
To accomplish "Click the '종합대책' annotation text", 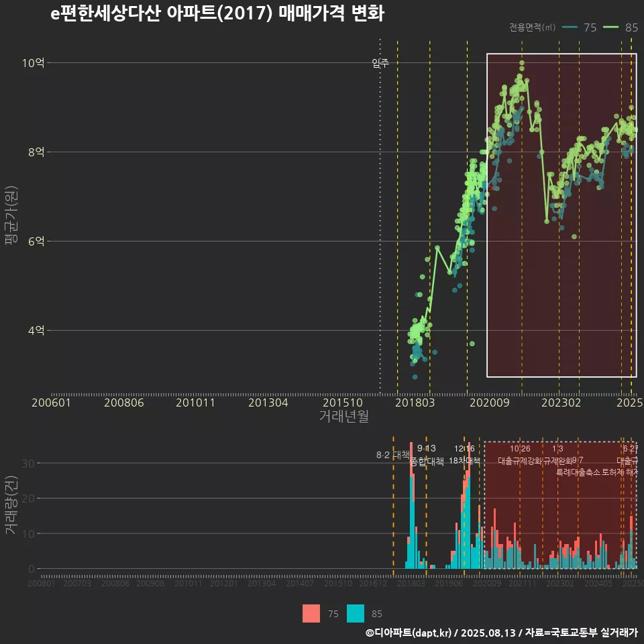I will click(x=427, y=462).
